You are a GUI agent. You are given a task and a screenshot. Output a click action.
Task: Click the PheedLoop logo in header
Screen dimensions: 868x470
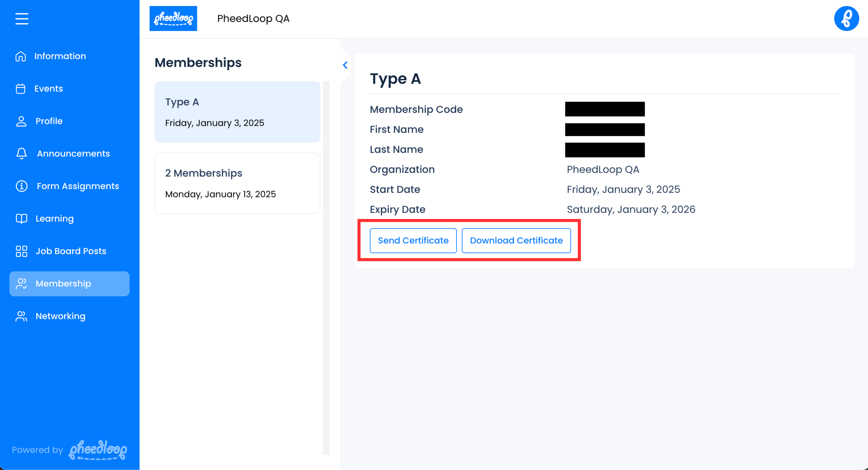173,18
